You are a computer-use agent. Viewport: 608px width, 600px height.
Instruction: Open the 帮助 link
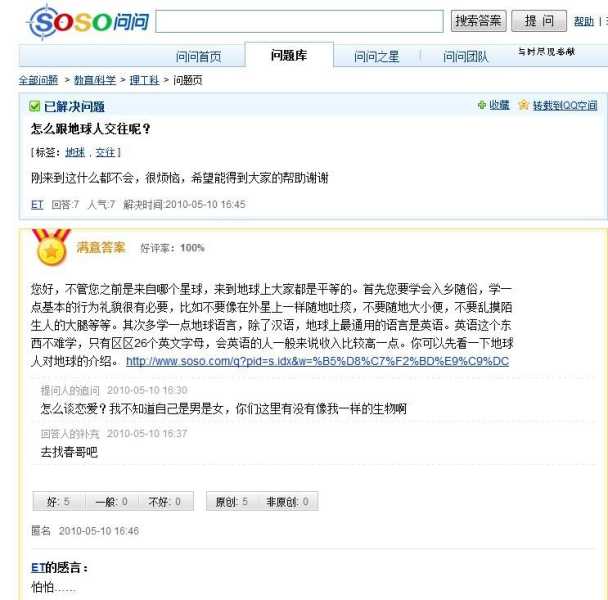pos(584,21)
